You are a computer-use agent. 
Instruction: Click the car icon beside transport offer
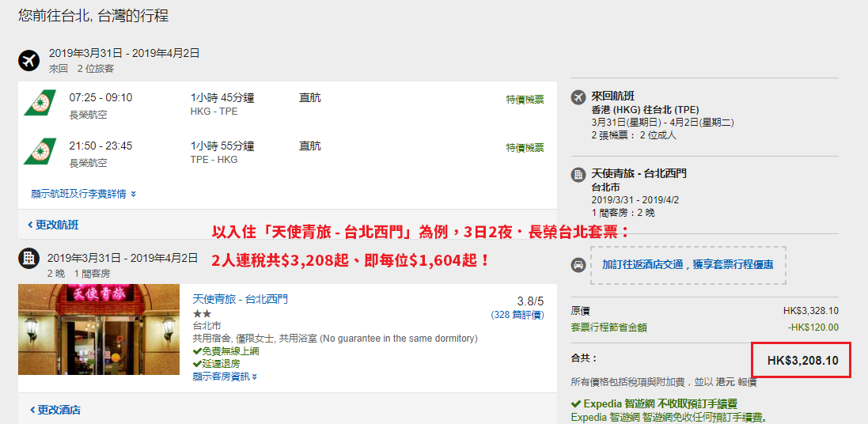pos(578,265)
